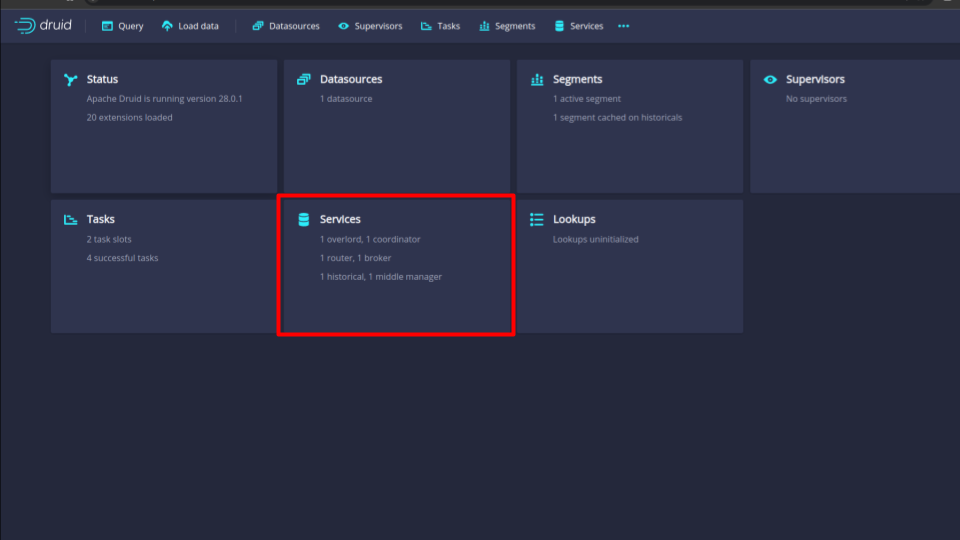Open the more options ellipsis menu
This screenshot has height=540, width=960.
click(624, 26)
